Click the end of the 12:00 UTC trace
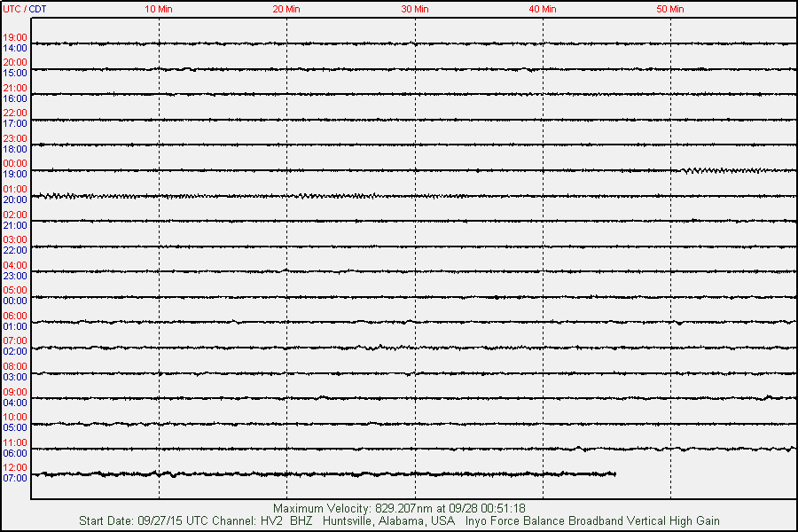The height and width of the screenshot is (532, 798). (x=614, y=474)
